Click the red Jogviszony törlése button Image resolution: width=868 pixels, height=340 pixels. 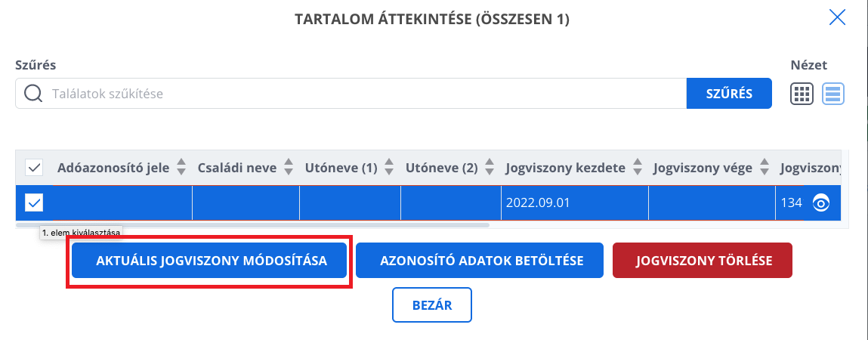[x=703, y=260]
